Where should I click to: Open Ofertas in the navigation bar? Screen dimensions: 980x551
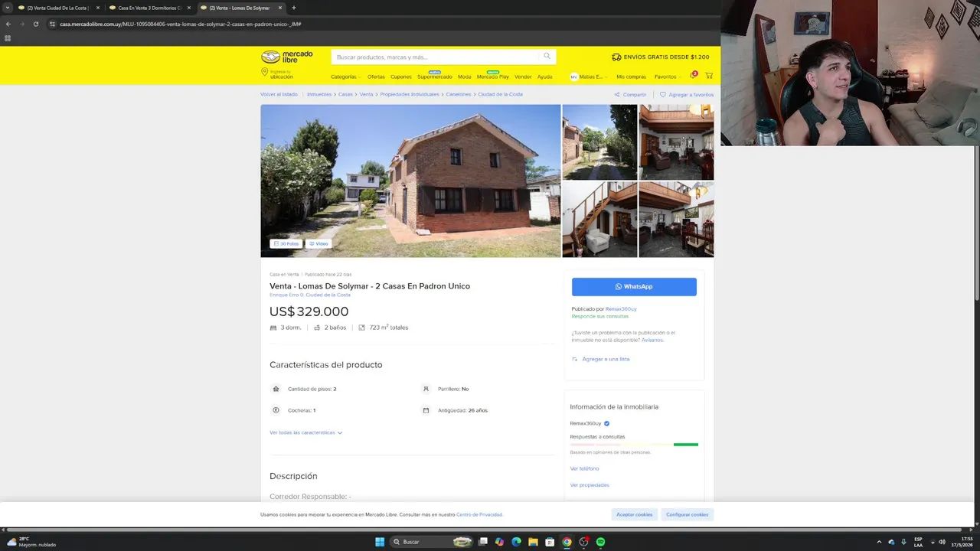(x=376, y=77)
